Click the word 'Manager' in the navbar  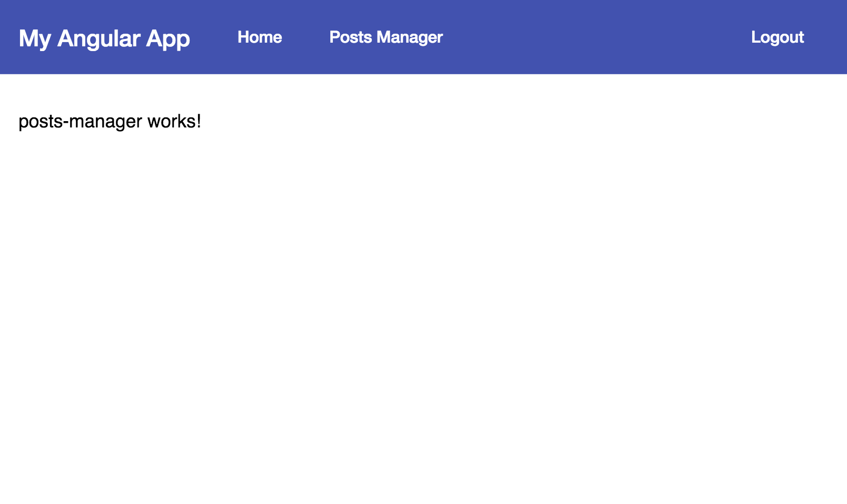tap(409, 37)
